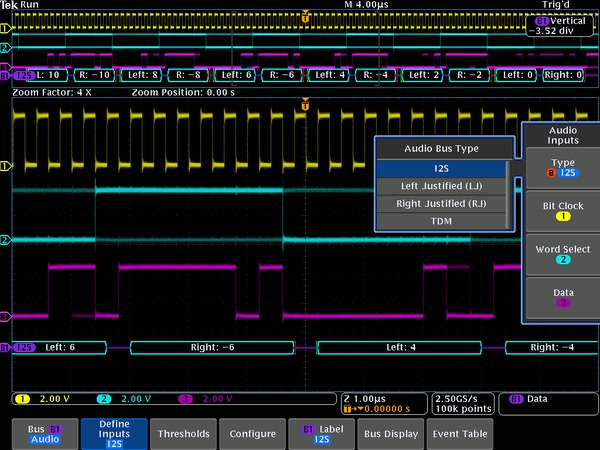Choose Right Justified (RJ) bus type

click(441, 203)
